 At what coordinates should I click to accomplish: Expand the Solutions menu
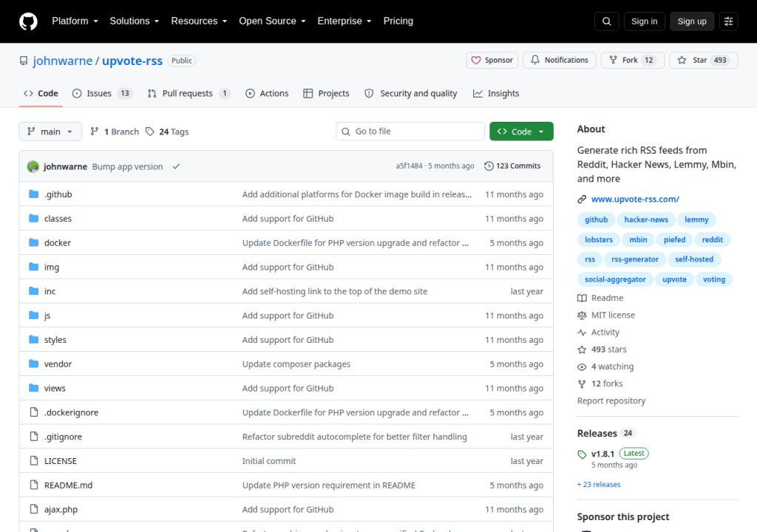(x=135, y=21)
